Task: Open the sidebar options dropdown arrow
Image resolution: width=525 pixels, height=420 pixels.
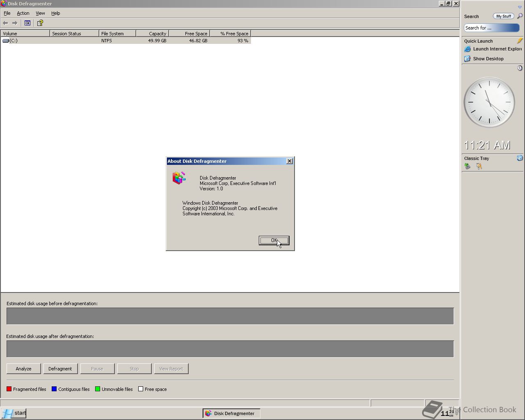Action: pyautogui.click(x=520, y=7)
